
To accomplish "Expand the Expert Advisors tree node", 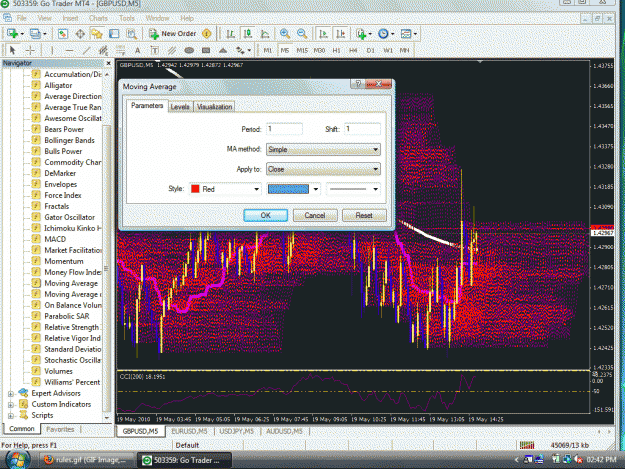I will point(10,394).
